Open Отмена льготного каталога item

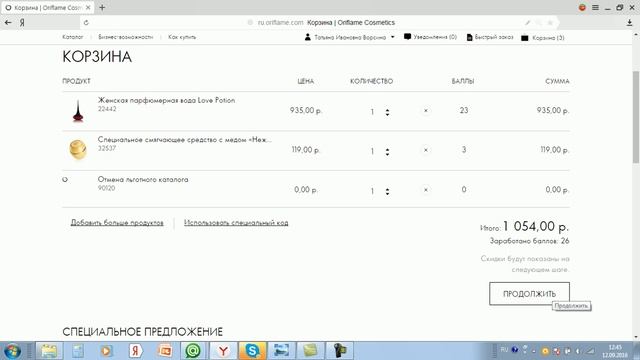click(143, 179)
